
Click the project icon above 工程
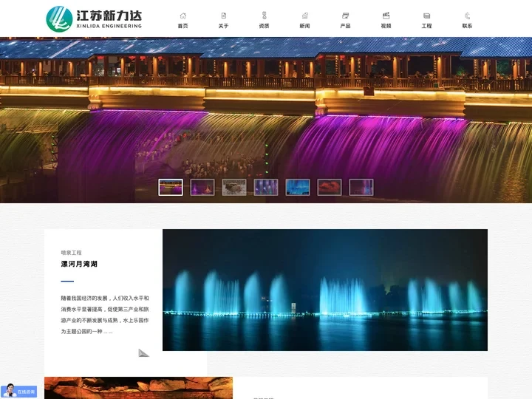pos(427,16)
